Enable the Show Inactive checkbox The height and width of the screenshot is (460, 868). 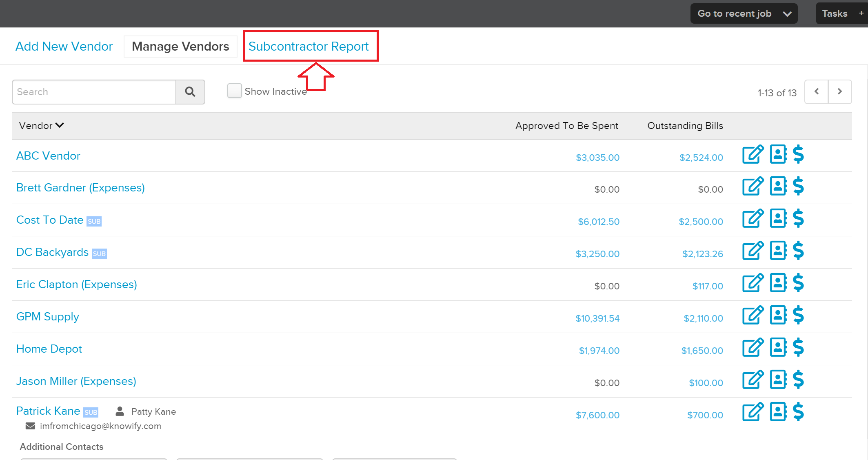click(x=235, y=91)
